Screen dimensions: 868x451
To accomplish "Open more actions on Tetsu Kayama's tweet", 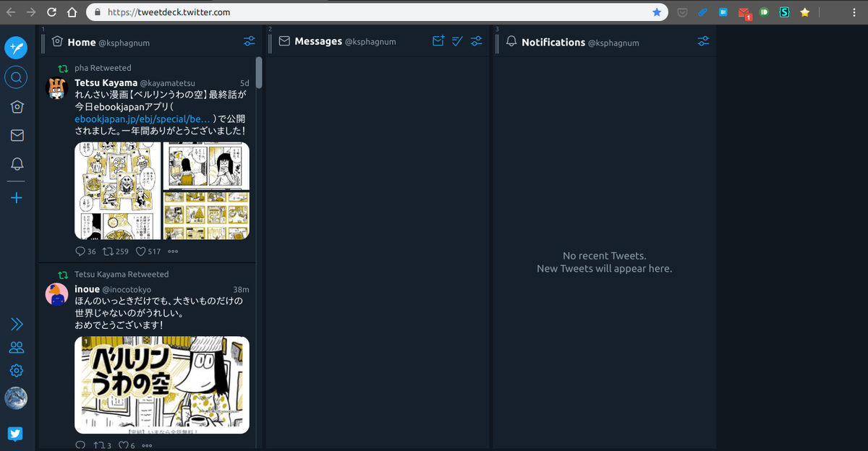I will coord(173,252).
